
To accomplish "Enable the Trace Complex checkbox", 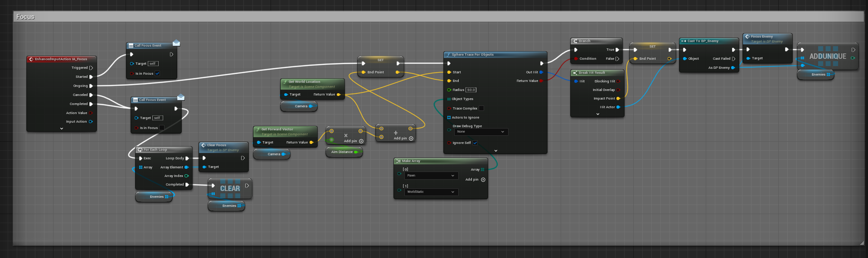I will click(x=481, y=109).
